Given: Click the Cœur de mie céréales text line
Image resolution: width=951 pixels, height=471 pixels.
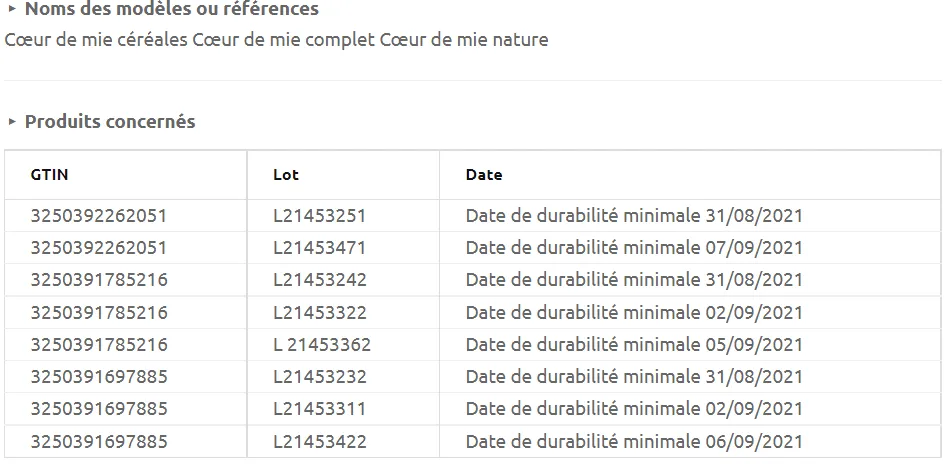Looking at the screenshot, I should 276,41.
